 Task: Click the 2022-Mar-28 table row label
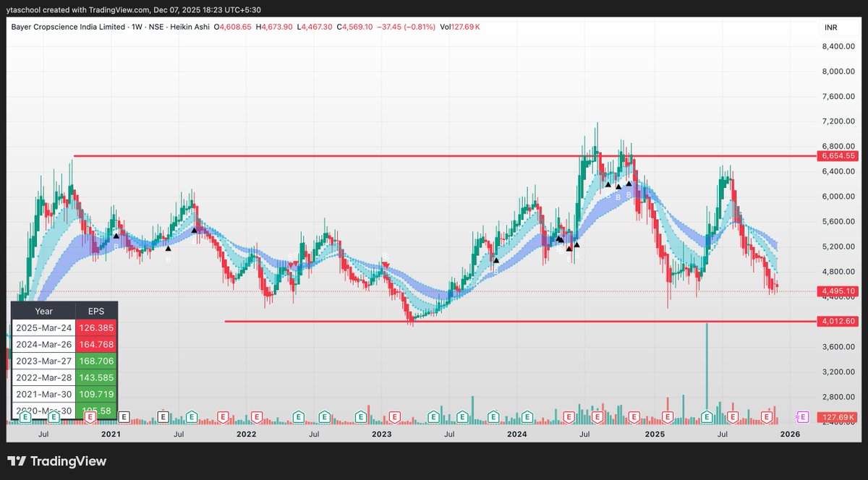point(44,377)
